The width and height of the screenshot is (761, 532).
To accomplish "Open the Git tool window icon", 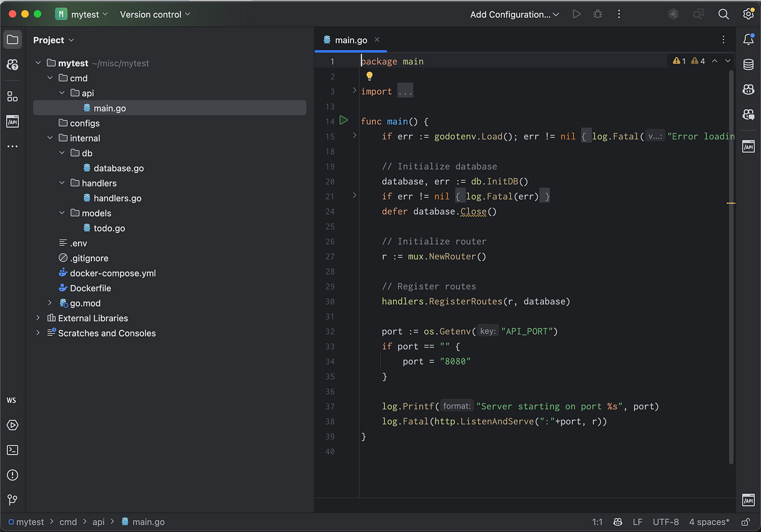I will click(12, 500).
